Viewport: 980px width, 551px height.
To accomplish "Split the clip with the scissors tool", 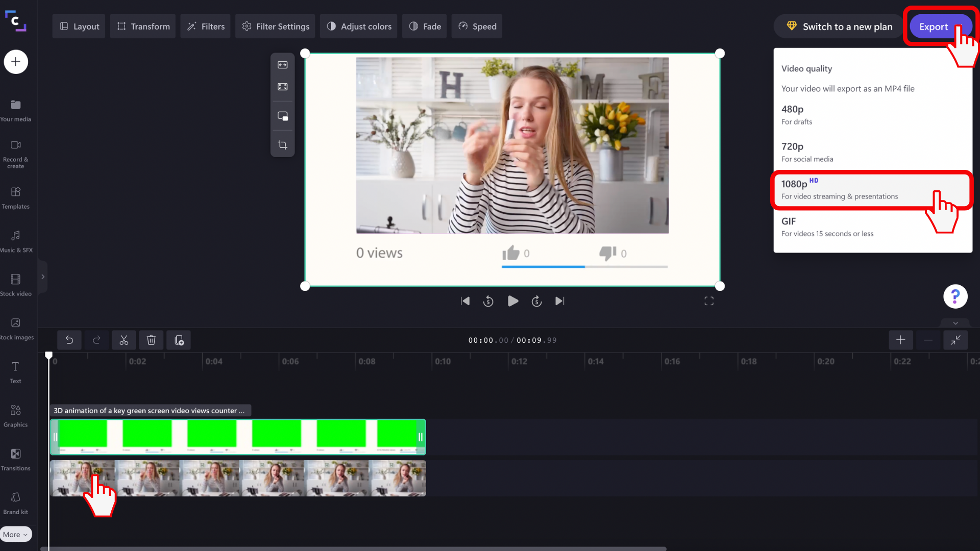I will pos(124,340).
